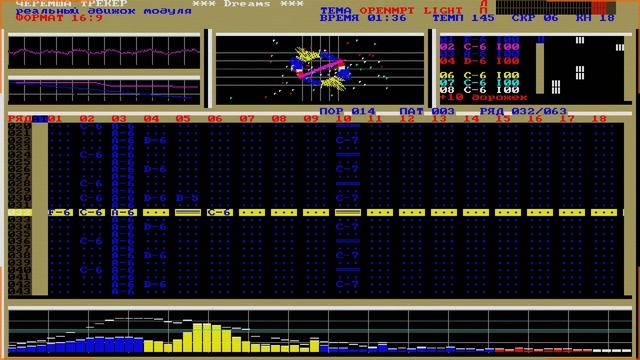Click the РЯД column header label

coord(20,119)
